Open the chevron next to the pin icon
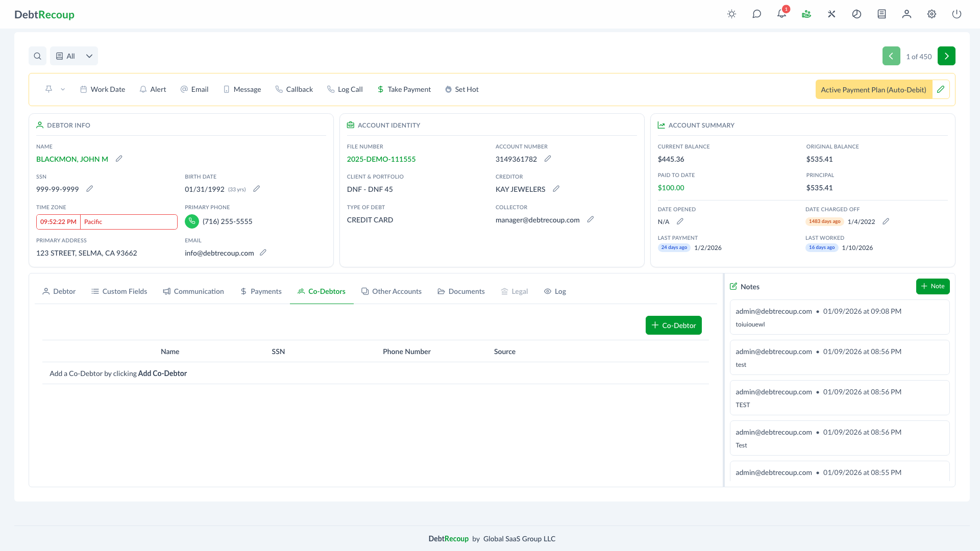 [62, 89]
